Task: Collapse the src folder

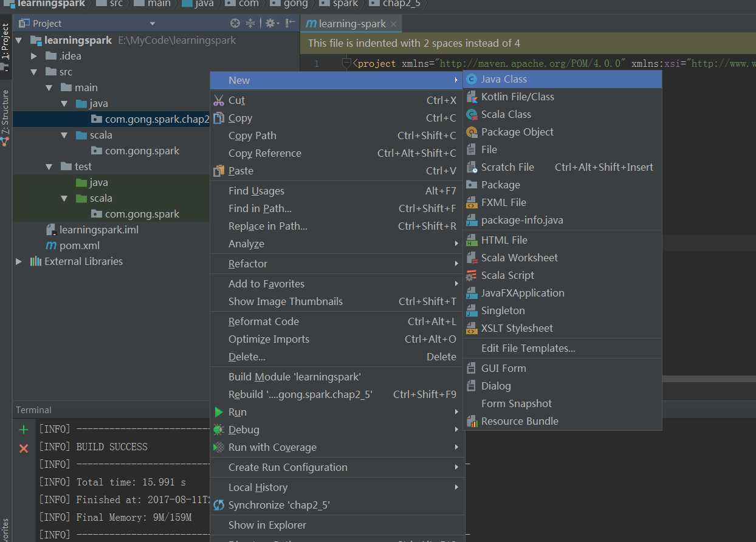Action: click(x=35, y=72)
